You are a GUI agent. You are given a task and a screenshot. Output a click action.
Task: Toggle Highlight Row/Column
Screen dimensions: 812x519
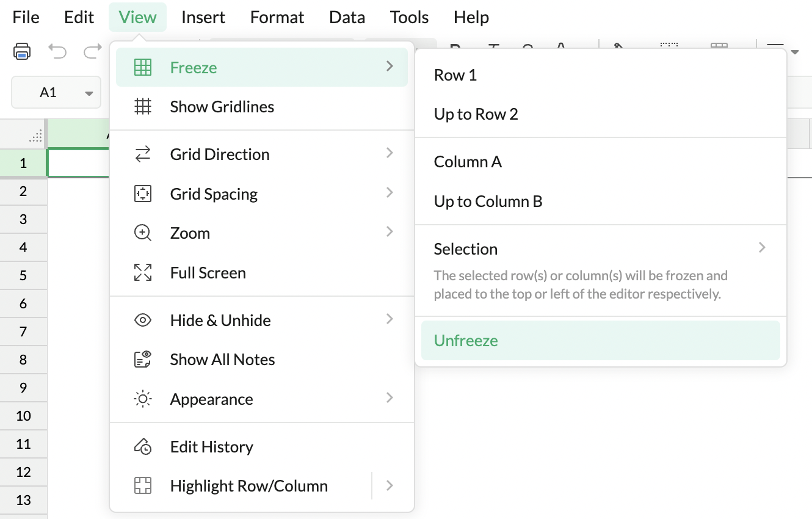pyautogui.click(x=248, y=486)
